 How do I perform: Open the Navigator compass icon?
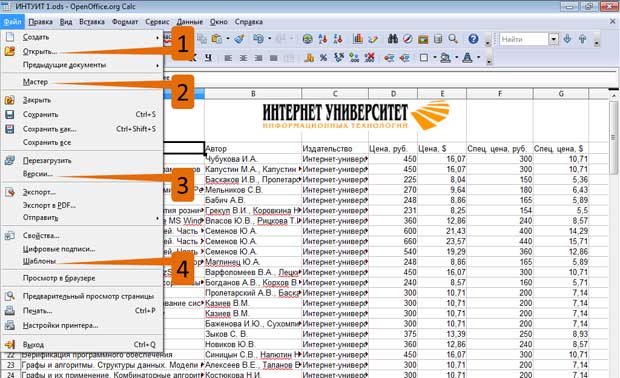tap(408, 39)
